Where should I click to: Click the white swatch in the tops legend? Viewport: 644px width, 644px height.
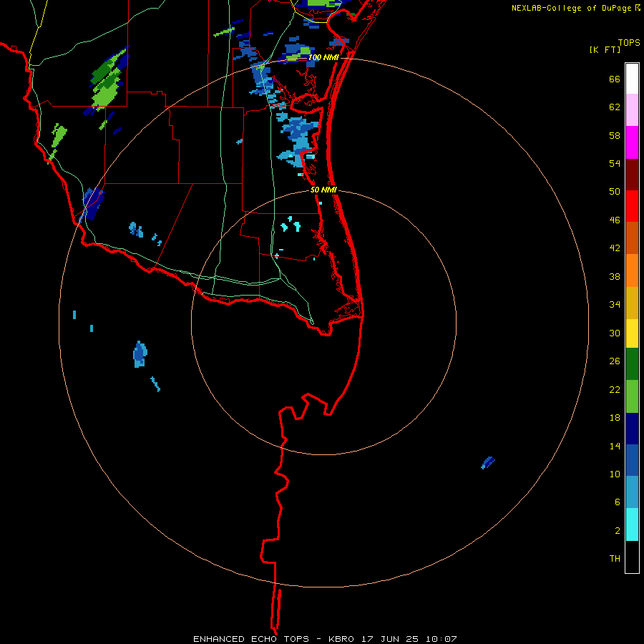click(632, 79)
